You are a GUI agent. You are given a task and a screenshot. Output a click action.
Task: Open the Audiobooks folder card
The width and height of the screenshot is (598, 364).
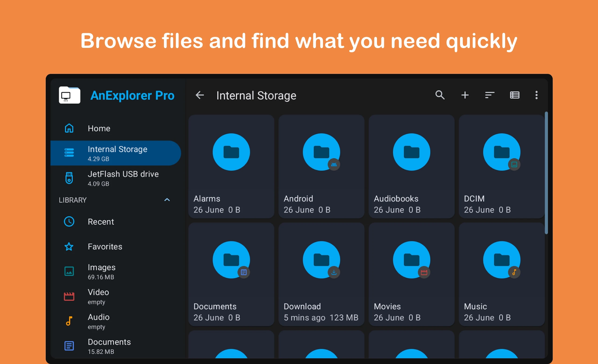(x=411, y=167)
